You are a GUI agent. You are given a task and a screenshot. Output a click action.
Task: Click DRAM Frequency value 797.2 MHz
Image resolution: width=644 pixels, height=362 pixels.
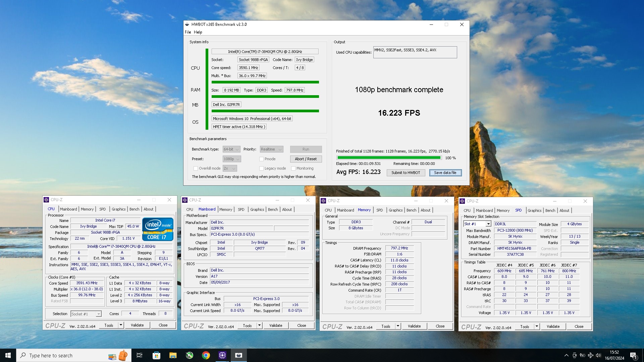click(x=399, y=248)
